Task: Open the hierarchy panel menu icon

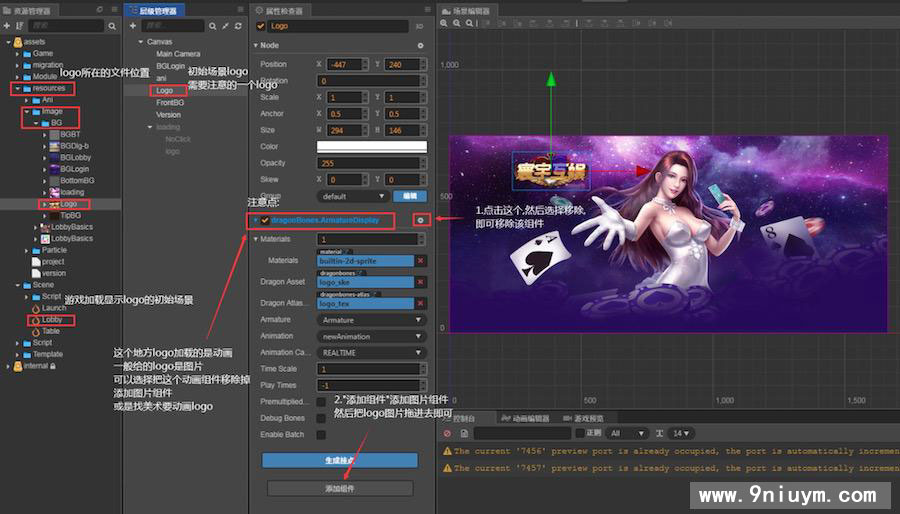Action: point(240,10)
